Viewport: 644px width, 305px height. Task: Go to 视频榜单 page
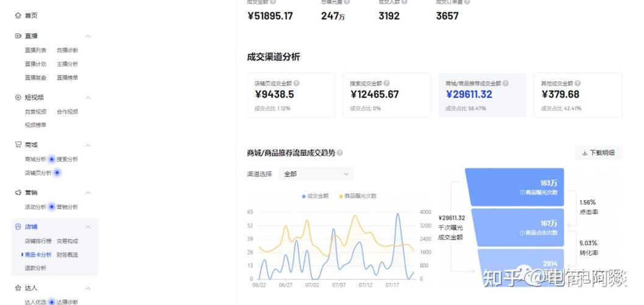coord(35,125)
